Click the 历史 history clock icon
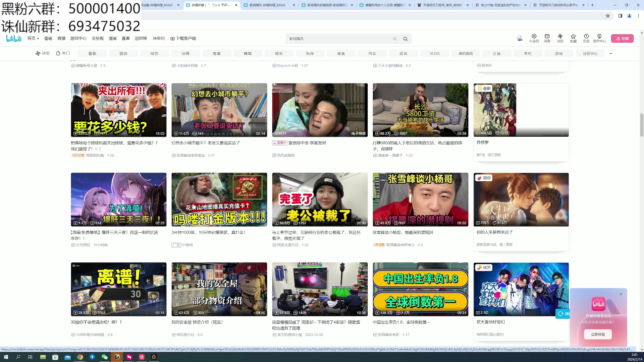The height and width of the screenshot is (362, 644). 586,37
